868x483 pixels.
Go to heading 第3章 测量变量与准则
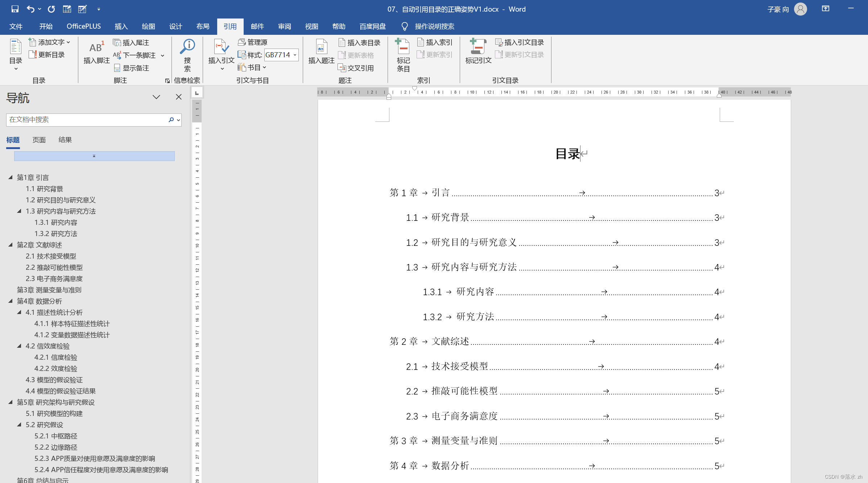49,290
